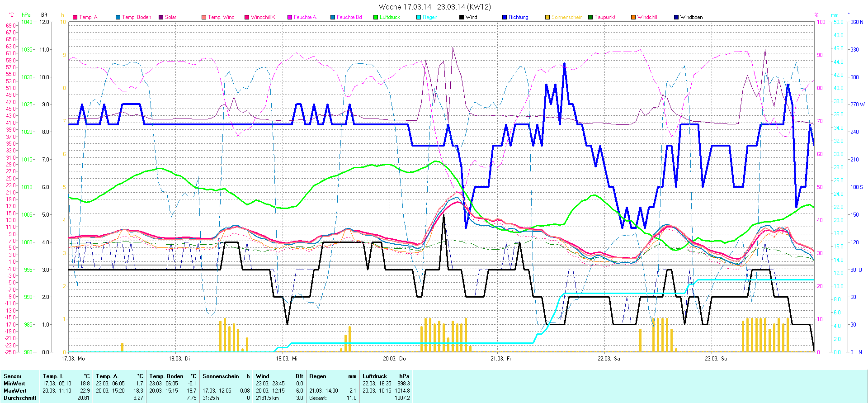The width and height of the screenshot is (868, 403).
Task: Click the Solar legend color square
Action: tap(161, 17)
